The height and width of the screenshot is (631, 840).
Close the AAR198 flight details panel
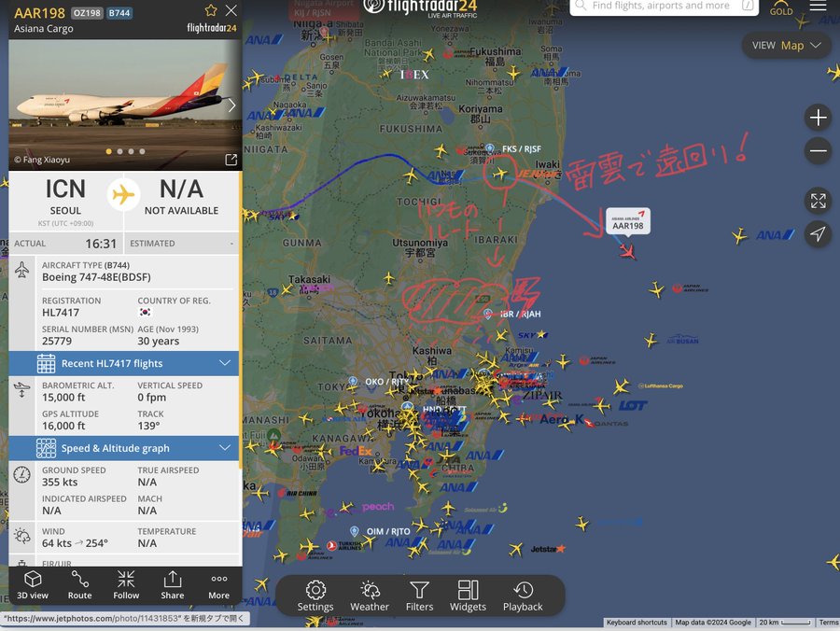click(x=231, y=10)
